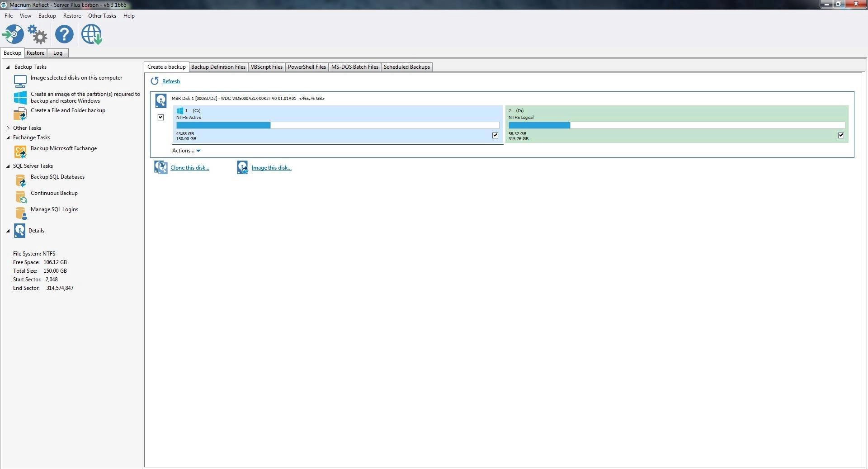Collapse the Exchange Tasks section
This screenshot has width=868, height=469.
8,137
